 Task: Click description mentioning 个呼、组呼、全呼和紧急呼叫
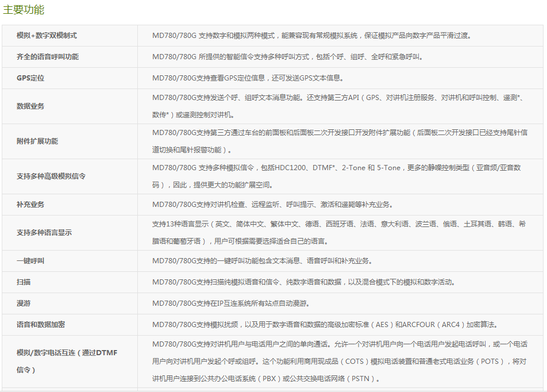(x=288, y=56)
